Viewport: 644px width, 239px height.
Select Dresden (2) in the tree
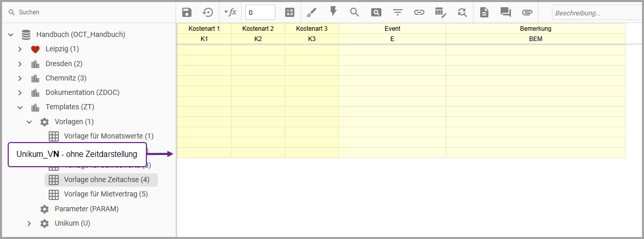pyautogui.click(x=64, y=64)
